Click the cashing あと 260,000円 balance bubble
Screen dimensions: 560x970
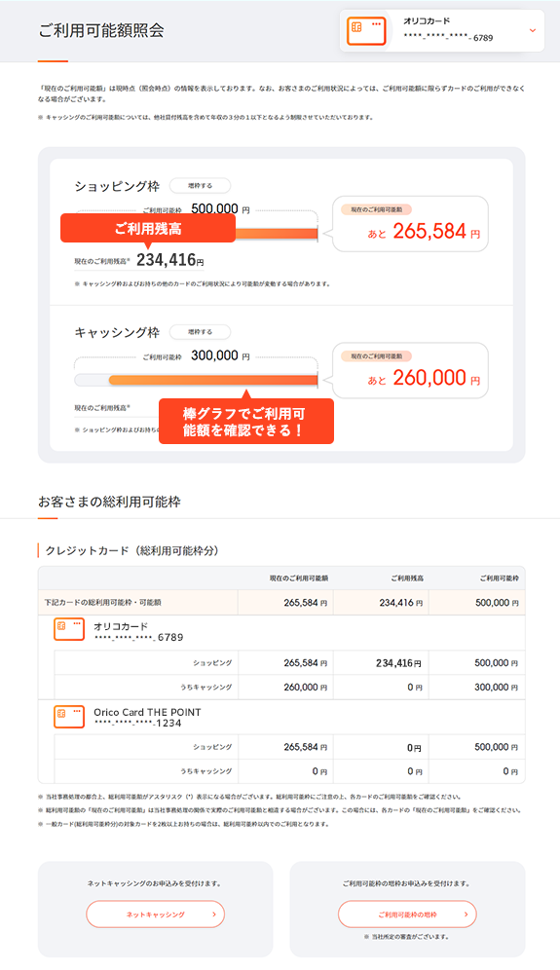coord(410,370)
